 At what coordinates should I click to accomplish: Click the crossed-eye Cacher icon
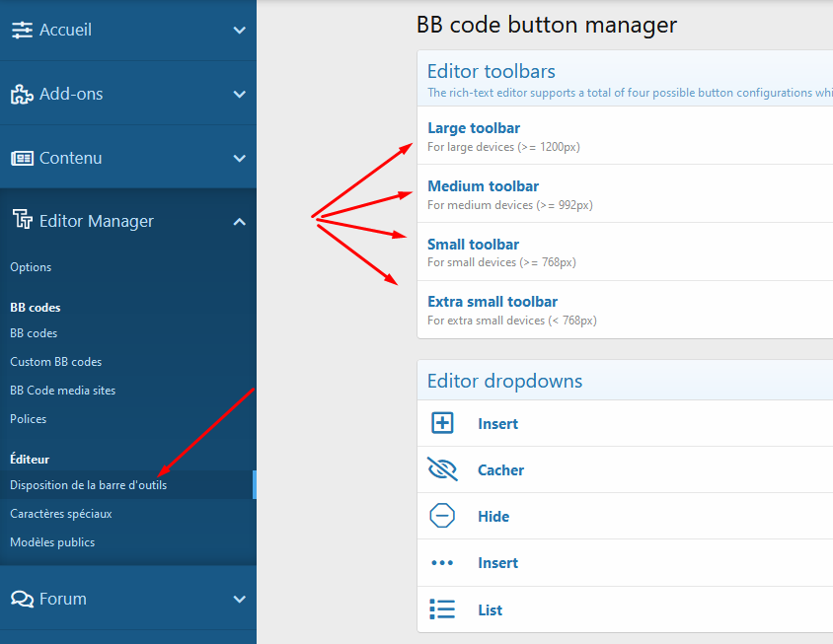point(442,469)
